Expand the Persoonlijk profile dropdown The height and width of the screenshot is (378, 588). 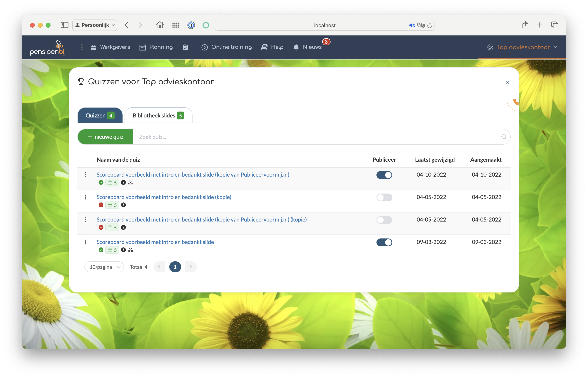pyautogui.click(x=95, y=25)
